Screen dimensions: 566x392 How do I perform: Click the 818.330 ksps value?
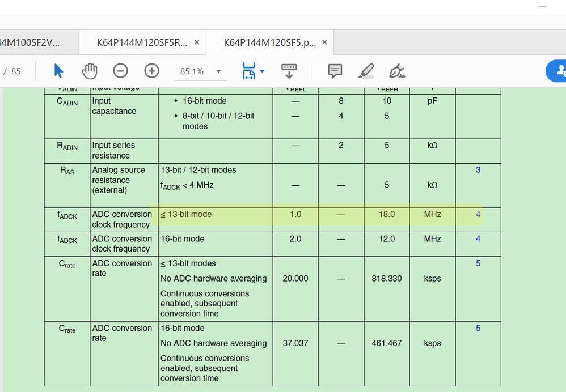click(387, 278)
